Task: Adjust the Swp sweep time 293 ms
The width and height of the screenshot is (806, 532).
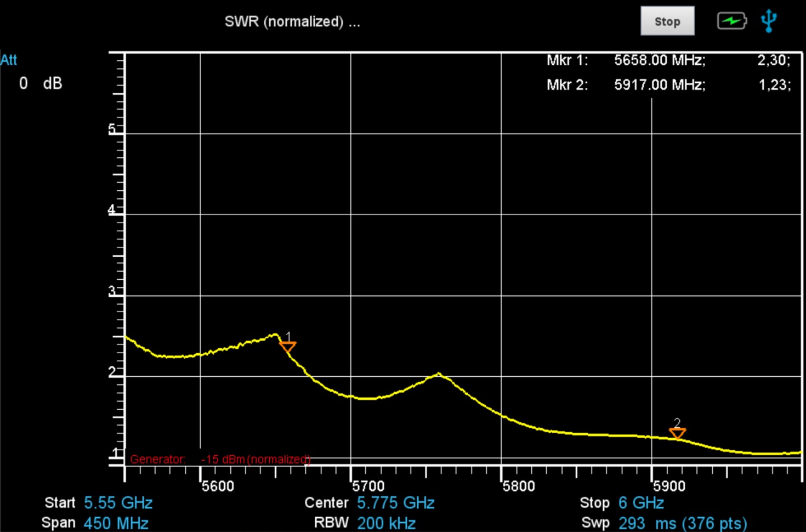Action: coord(682,523)
